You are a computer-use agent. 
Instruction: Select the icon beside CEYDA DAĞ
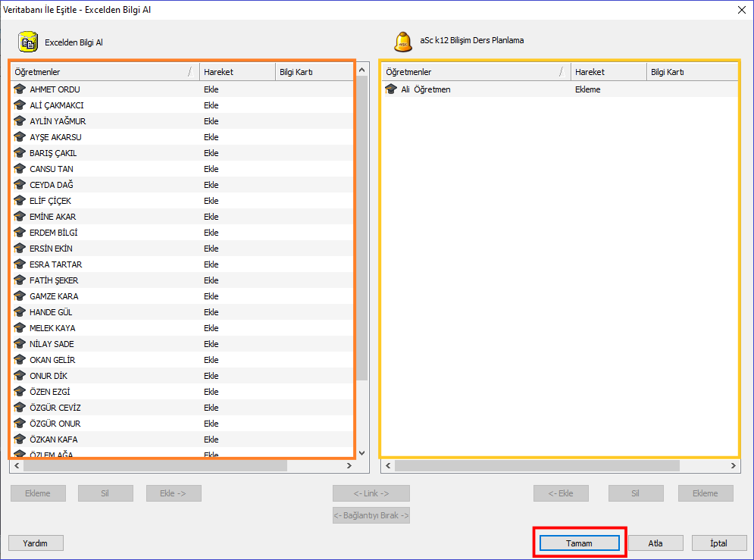tap(20, 184)
